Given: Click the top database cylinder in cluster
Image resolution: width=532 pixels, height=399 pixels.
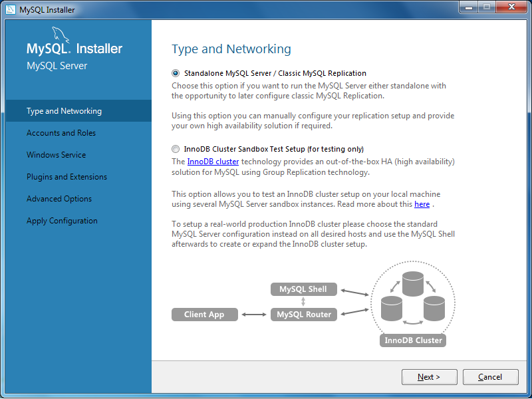Looking at the screenshot, I should pos(413,284).
